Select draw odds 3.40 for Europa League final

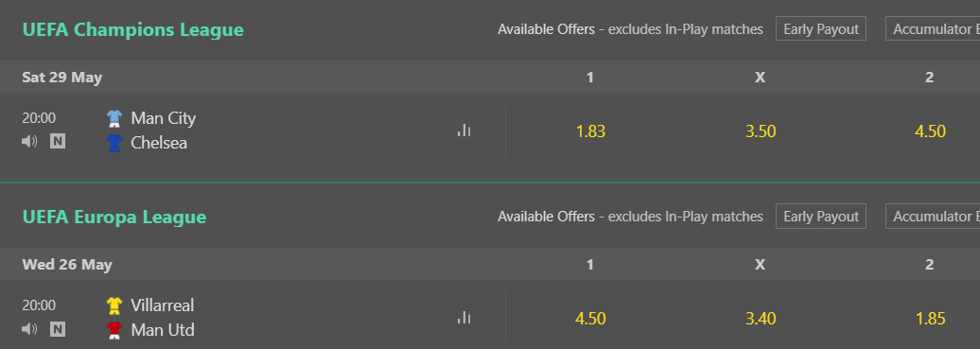point(761,319)
